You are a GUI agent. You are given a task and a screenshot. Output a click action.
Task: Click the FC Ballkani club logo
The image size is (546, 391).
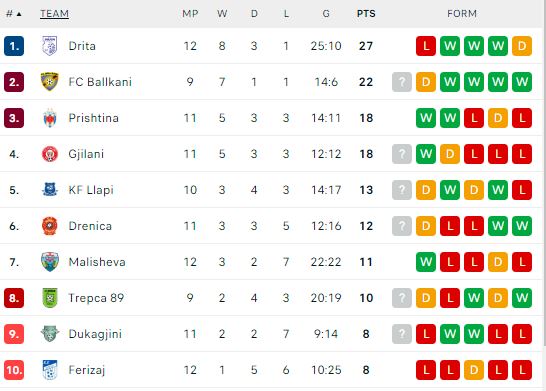click(50, 82)
